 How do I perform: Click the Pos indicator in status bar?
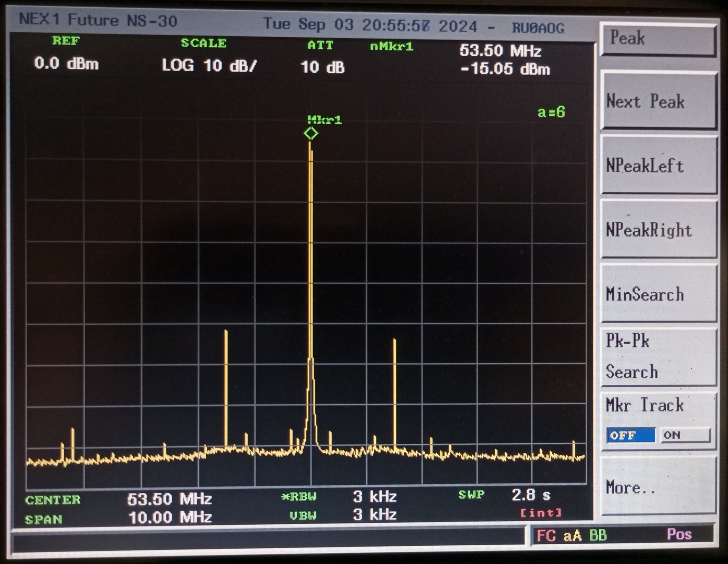679,534
